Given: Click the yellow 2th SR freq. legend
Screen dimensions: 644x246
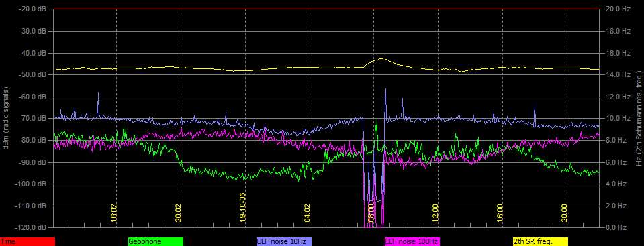Looking at the screenshot, I should (x=540, y=242).
